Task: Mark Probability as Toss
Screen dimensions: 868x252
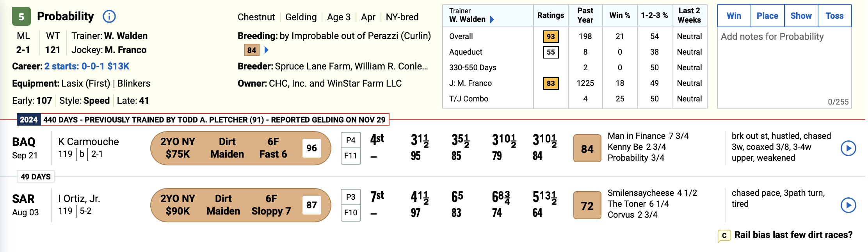Action: (x=834, y=16)
